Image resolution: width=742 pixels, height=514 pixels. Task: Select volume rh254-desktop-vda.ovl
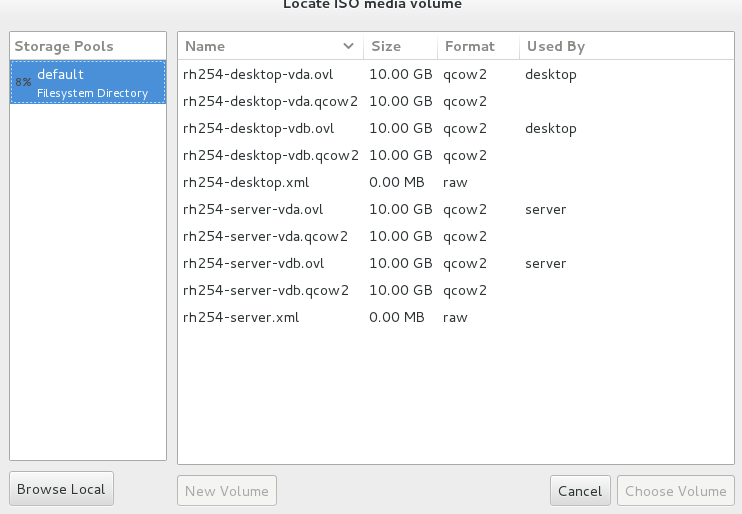(456, 74)
